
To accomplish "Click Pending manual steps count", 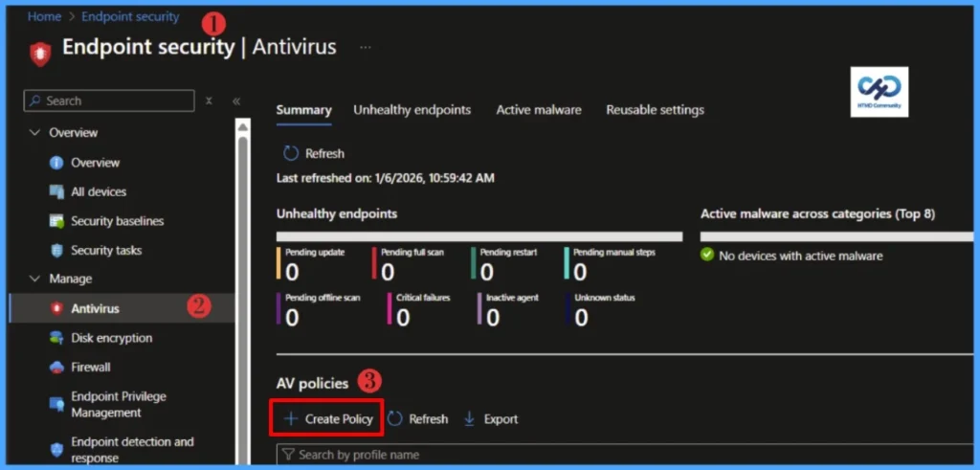I will [x=581, y=273].
